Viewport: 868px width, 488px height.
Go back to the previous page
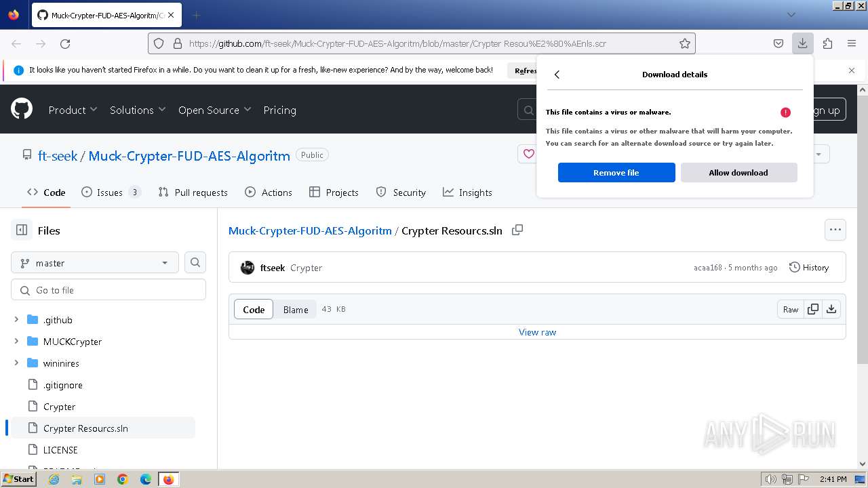[x=16, y=43]
